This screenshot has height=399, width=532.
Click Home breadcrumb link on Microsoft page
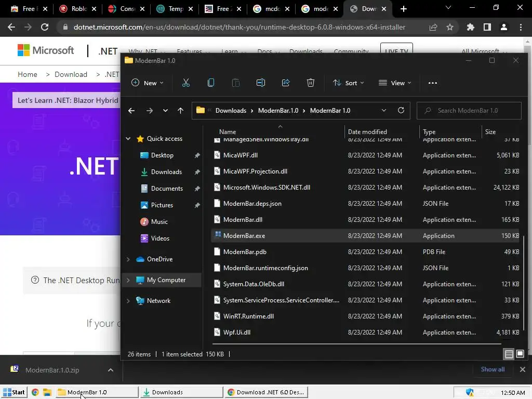click(x=28, y=74)
